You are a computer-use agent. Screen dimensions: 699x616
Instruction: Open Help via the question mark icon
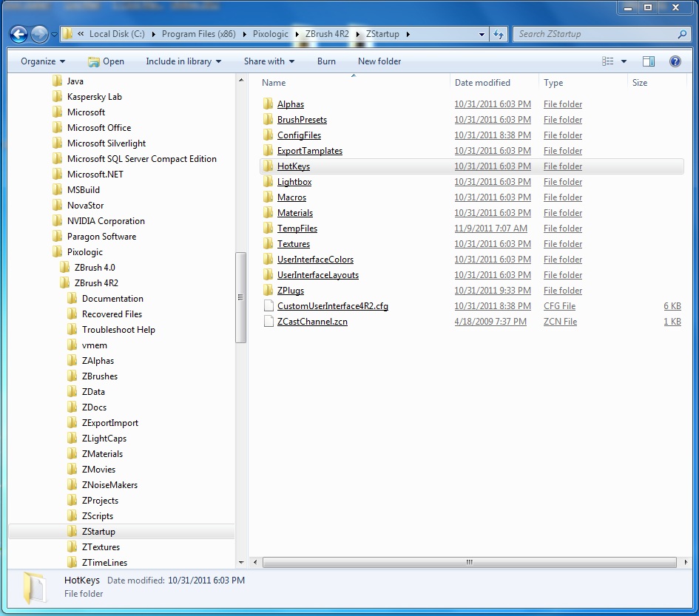point(675,61)
